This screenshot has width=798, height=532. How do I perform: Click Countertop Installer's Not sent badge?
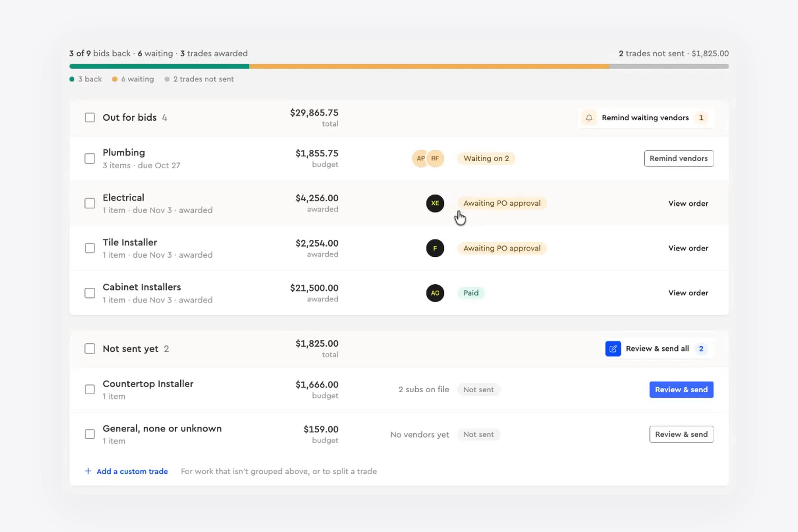[x=479, y=390]
